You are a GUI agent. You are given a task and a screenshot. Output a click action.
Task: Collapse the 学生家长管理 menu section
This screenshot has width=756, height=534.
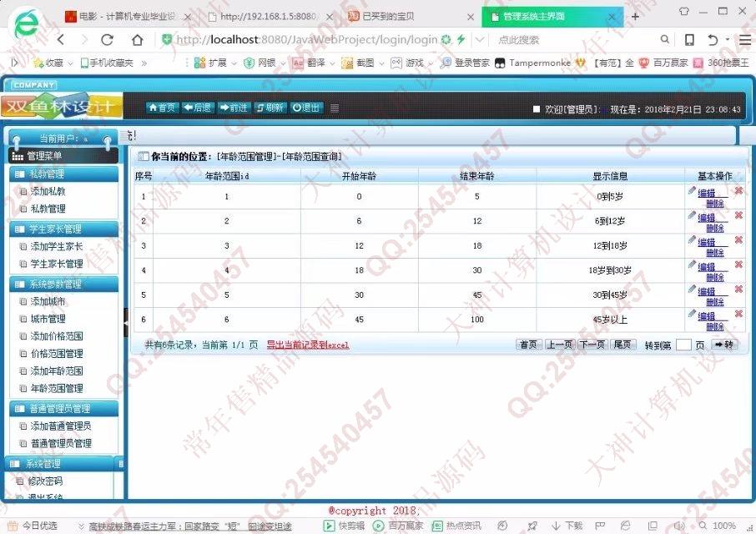tap(63, 229)
